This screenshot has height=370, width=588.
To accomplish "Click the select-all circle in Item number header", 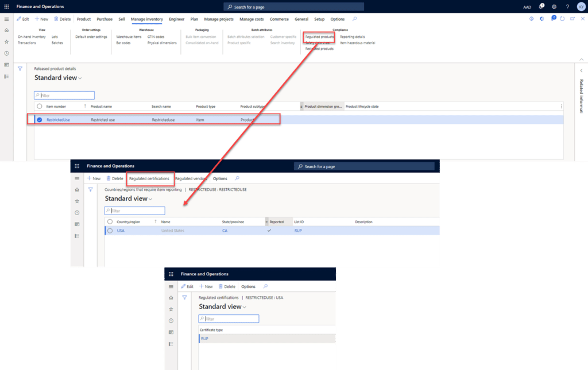I will click(38, 106).
